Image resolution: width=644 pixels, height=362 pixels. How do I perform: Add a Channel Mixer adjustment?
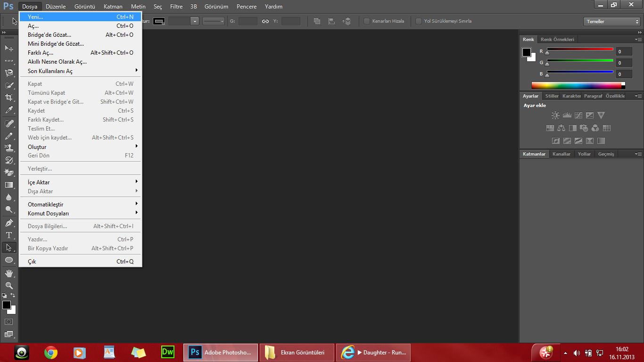[595, 128]
